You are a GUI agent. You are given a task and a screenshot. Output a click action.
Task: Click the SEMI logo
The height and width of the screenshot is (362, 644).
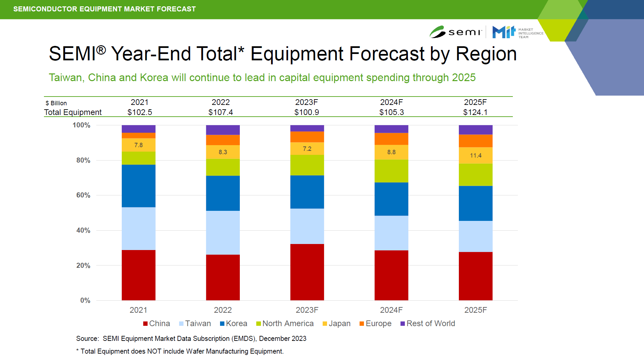[455, 32]
